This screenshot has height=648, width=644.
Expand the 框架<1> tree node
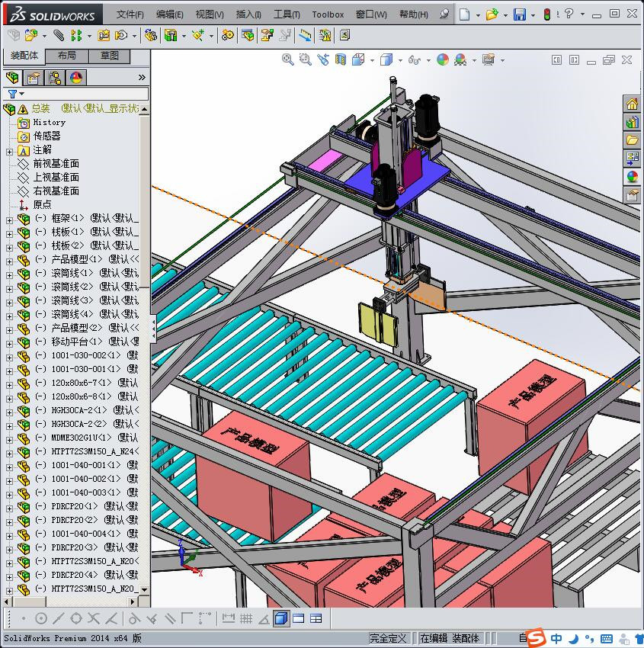(x=9, y=220)
